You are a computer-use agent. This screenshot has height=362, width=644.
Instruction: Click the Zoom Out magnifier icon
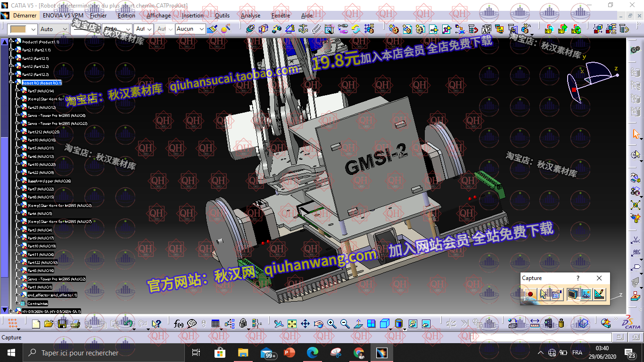345,324
